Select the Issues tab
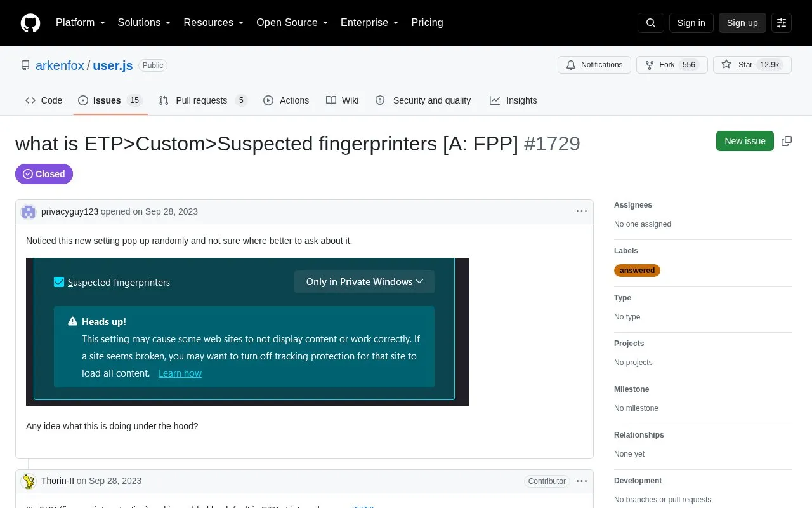The image size is (812, 508). (110, 100)
